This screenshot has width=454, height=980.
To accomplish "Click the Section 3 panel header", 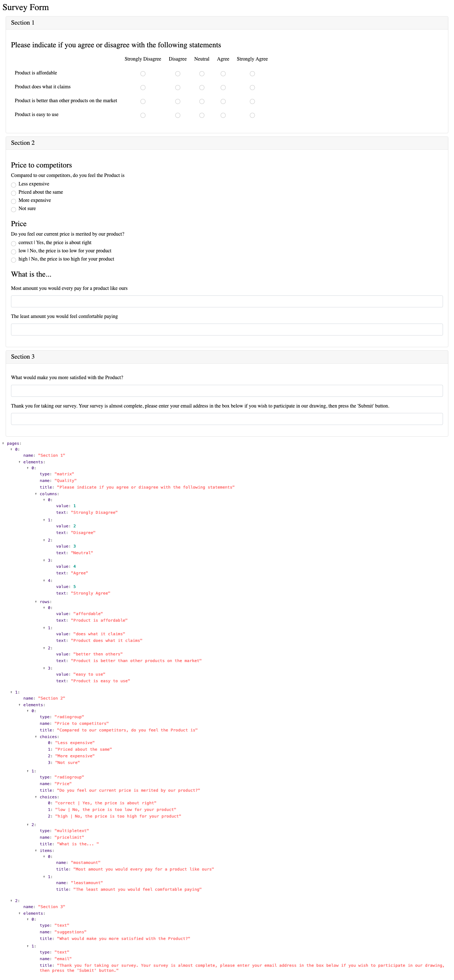I will pyautogui.click(x=227, y=357).
